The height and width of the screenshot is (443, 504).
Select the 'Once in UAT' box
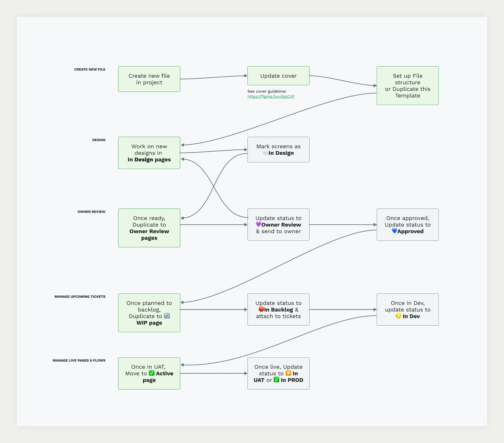tap(149, 373)
